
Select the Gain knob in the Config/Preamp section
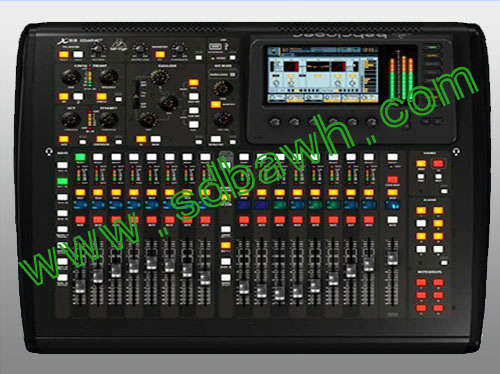pyautogui.click(x=71, y=77)
